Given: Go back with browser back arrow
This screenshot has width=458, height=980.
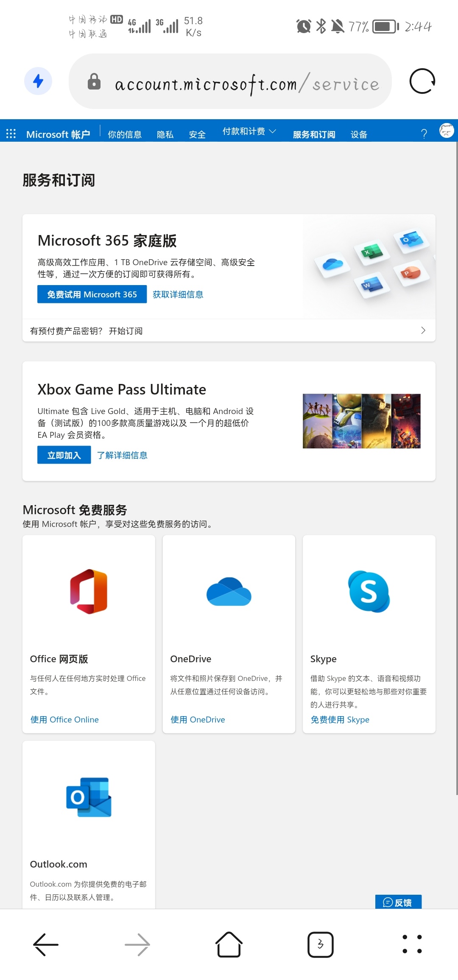Looking at the screenshot, I should (46, 944).
